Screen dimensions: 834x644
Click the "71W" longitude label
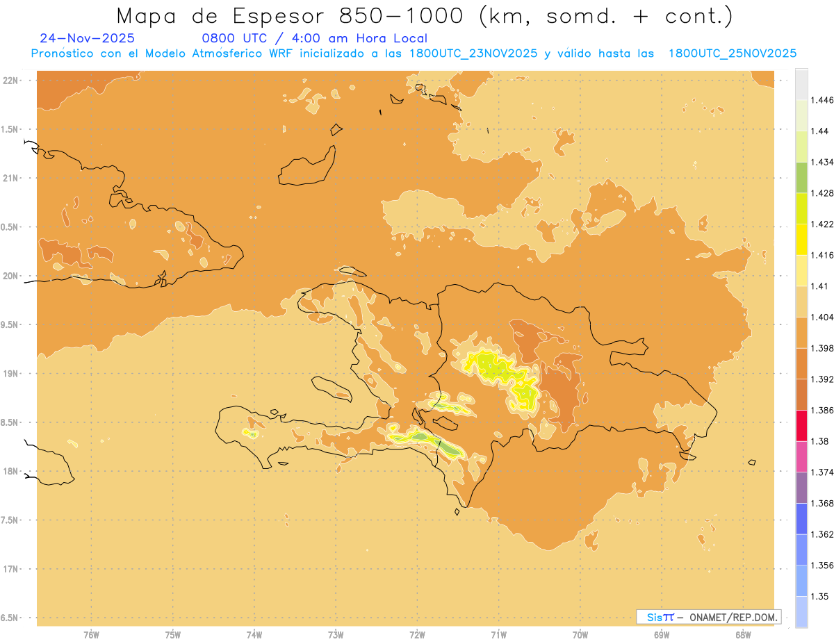tap(498, 635)
